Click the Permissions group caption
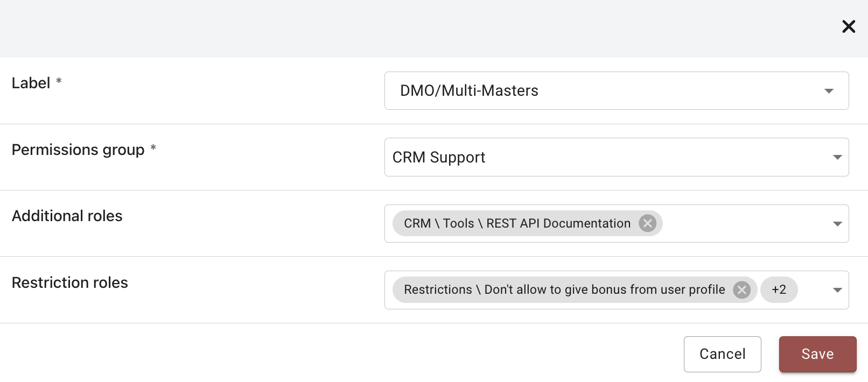This screenshot has width=868, height=382. pos(78,150)
